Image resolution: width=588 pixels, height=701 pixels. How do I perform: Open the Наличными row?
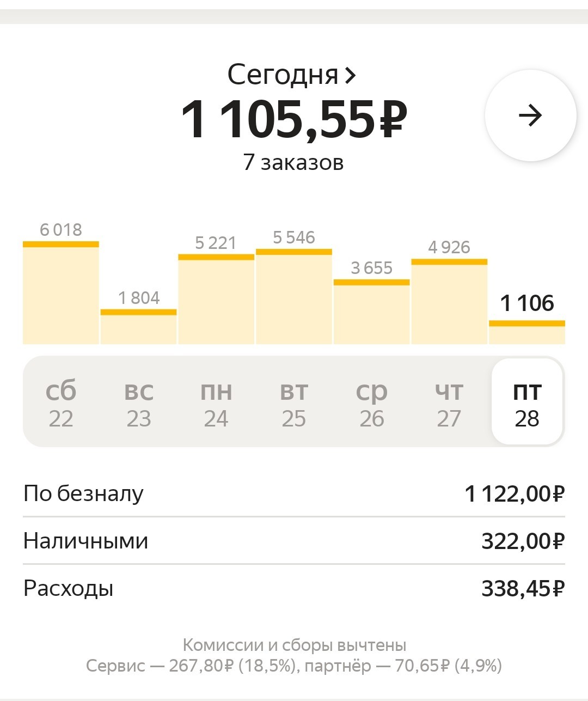294,541
